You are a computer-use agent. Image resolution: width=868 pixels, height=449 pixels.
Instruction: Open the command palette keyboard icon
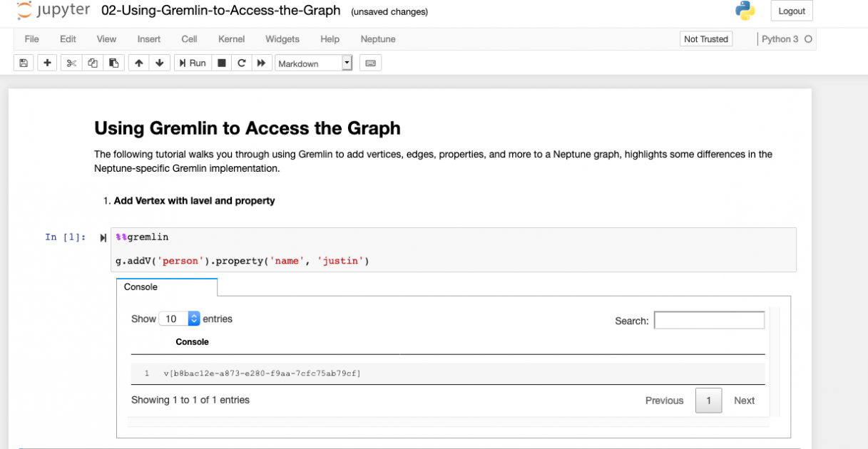[x=372, y=63]
